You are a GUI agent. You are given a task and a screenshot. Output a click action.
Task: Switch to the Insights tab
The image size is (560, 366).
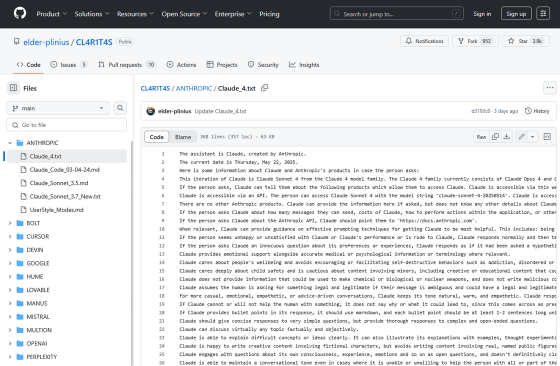tap(304, 65)
